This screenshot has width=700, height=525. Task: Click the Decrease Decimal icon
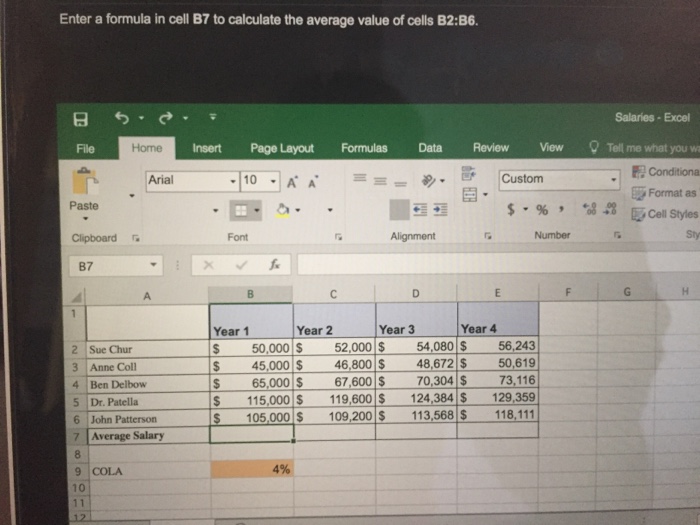click(x=610, y=208)
